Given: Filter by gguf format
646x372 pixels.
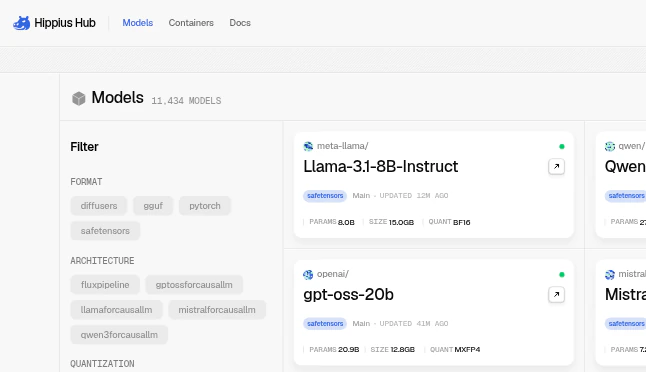Looking at the screenshot, I should pyautogui.click(x=153, y=206).
